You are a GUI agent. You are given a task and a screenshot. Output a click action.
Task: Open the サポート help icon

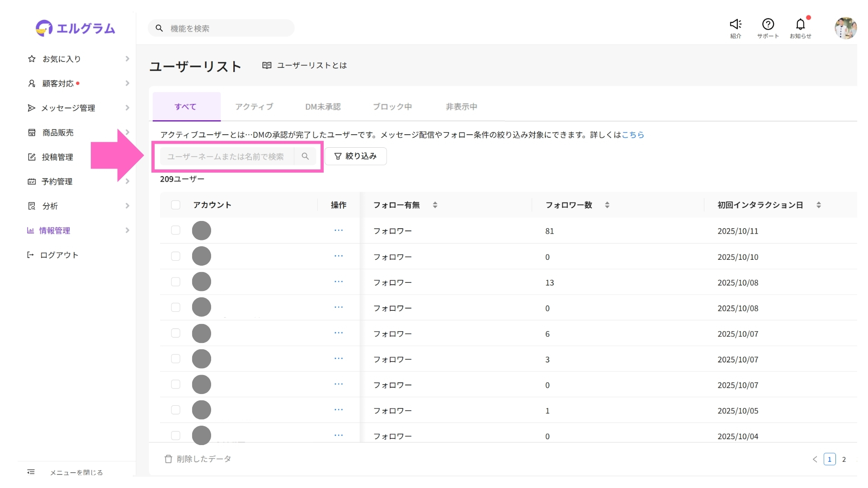pos(768,24)
